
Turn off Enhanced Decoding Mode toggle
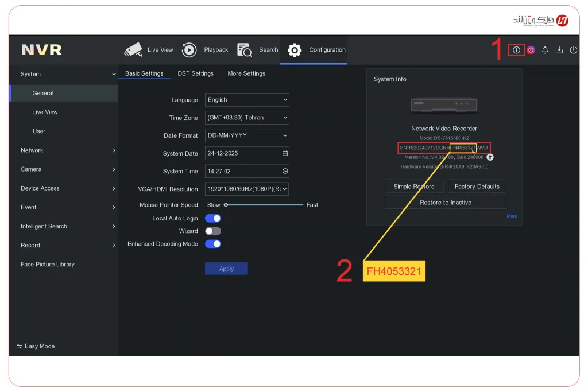tap(213, 244)
